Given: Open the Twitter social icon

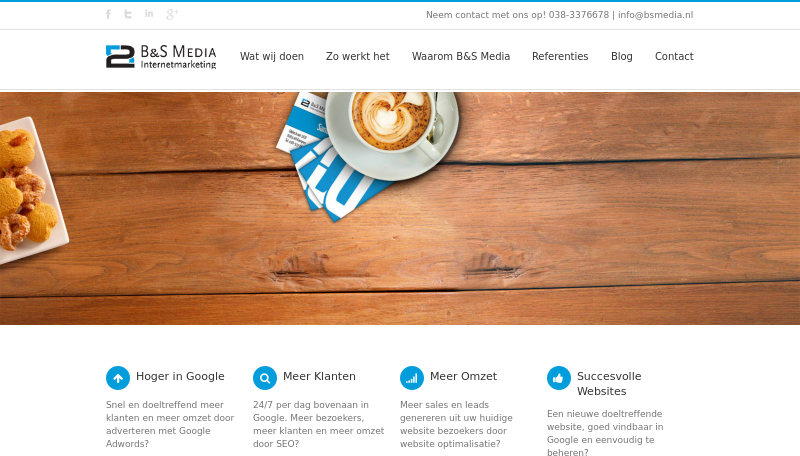Looking at the screenshot, I should pos(128,14).
